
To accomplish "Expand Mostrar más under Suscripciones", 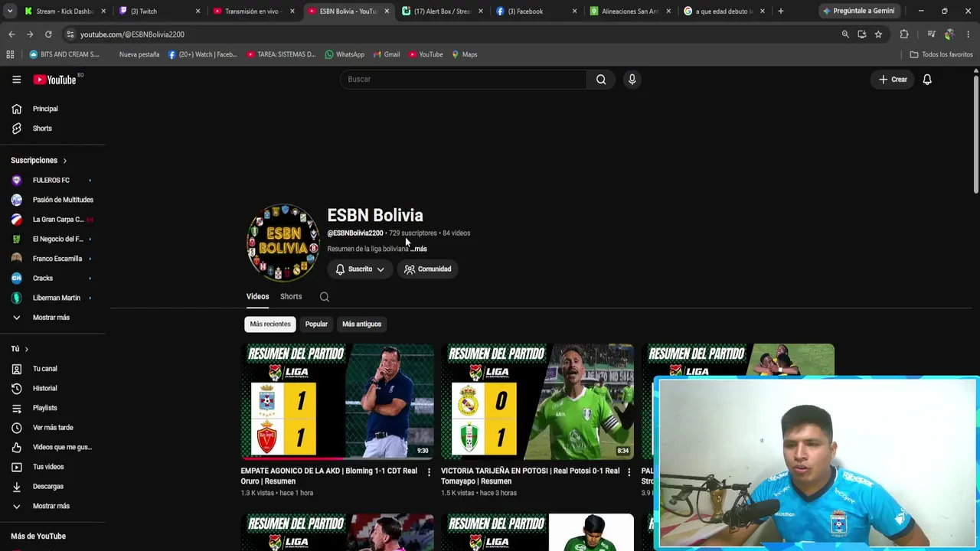I will pyautogui.click(x=52, y=318).
